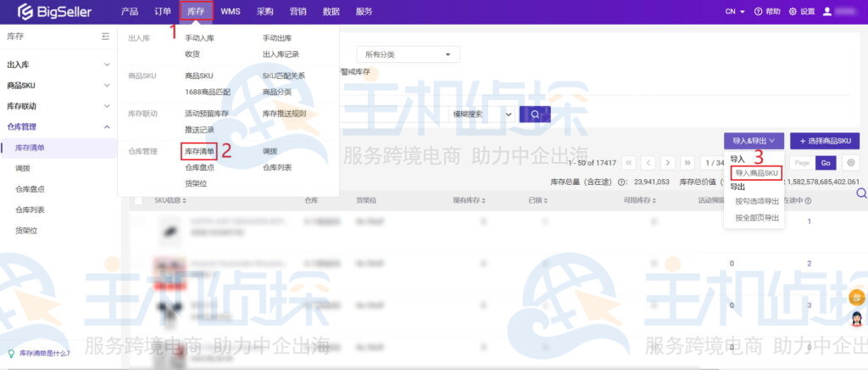Click the BigSeller logo
Viewport: 868px width, 370px height.
pyautogui.click(x=54, y=12)
